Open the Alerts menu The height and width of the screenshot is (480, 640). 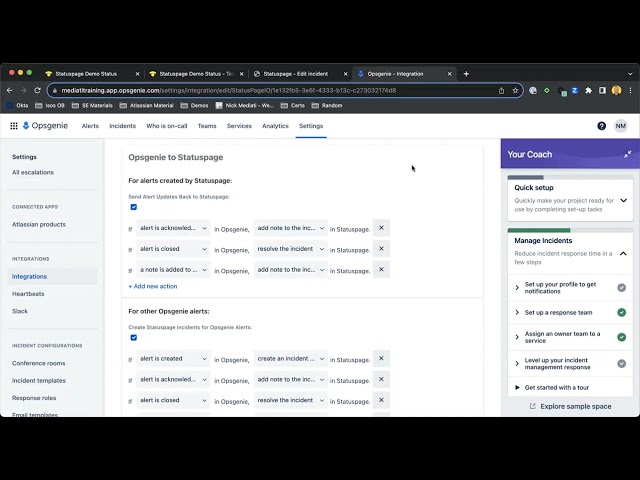pyautogui.click(x=90, y=126)
